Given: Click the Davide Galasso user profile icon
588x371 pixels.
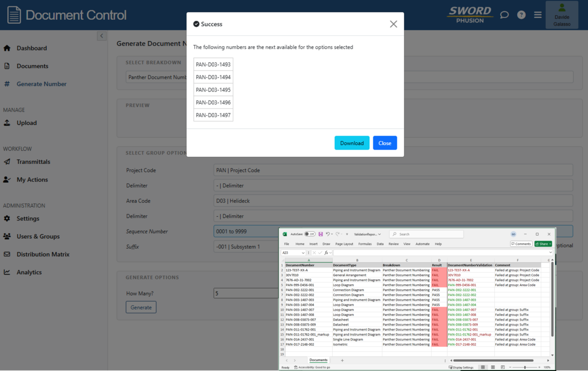Looking at the screenshot, I should (561, 15).
